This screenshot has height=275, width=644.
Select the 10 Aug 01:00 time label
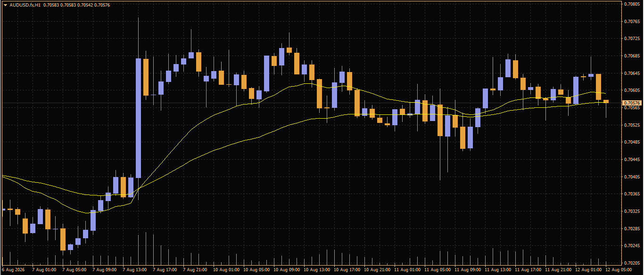point(226,270)
